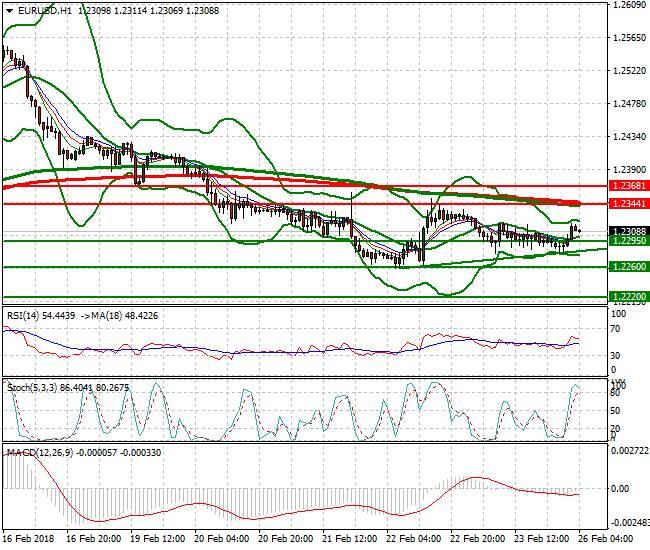Select the 26 Feb 04:00 time label
The width and height of the screenshot is (650, 550).
(x=605, y=539)
